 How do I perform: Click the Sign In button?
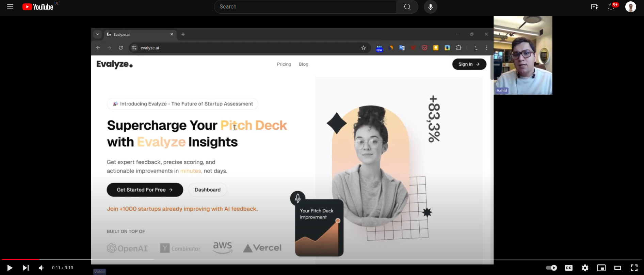tap(469, 64)
